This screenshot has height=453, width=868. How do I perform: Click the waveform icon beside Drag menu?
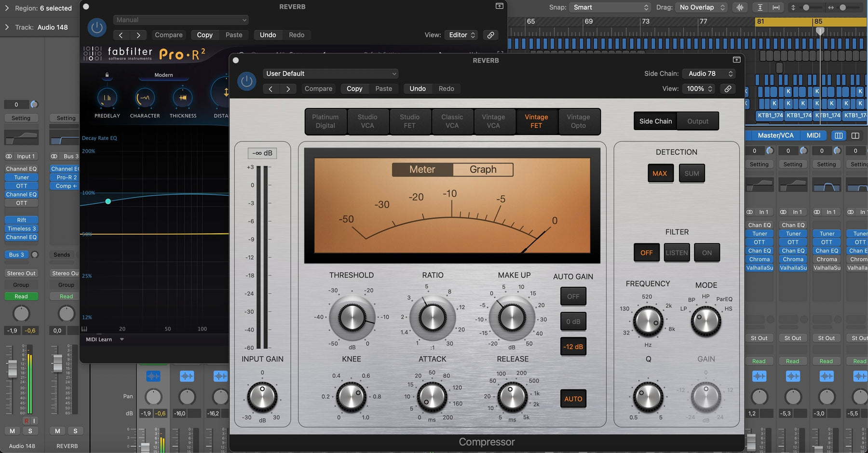tap(740, 8)
